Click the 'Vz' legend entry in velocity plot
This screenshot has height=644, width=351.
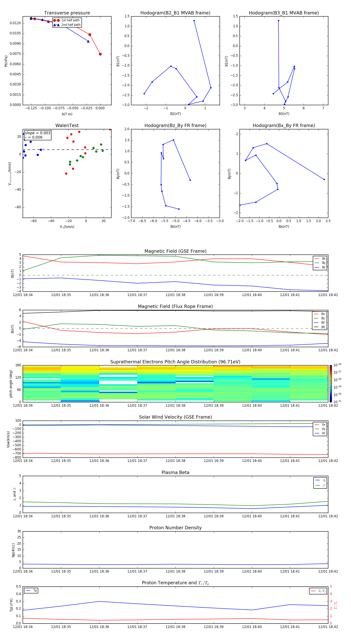[320, 433]
